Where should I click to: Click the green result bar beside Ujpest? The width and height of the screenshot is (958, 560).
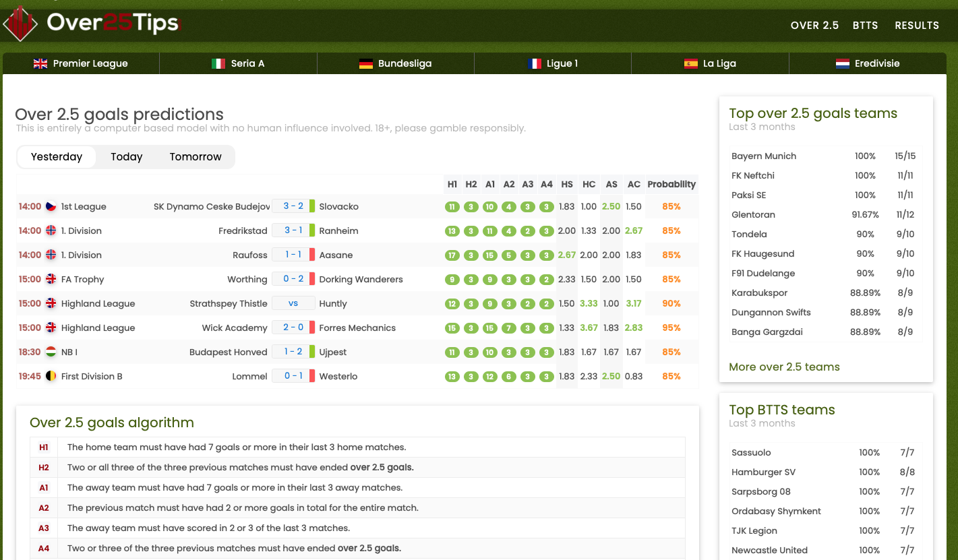click(x=312, y=352)
